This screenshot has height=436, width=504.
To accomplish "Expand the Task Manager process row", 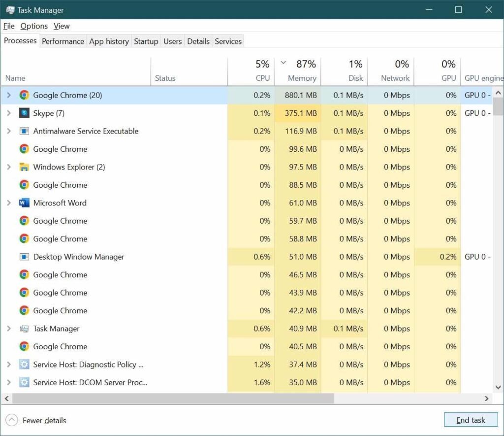I will [9, 329].
